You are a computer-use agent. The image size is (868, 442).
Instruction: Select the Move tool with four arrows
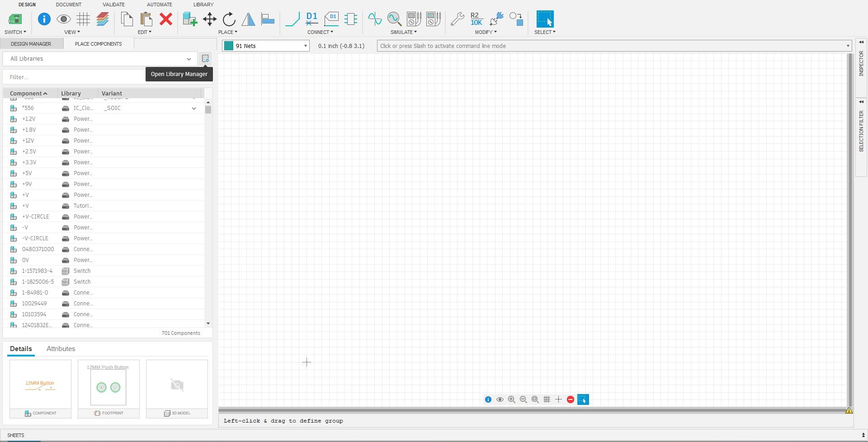210,19
